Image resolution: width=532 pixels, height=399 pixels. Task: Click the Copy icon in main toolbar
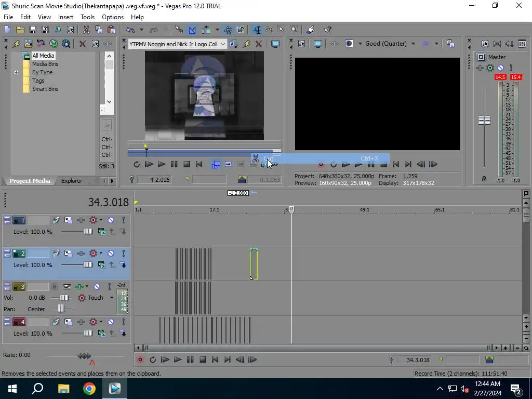[x=99, y=30]
